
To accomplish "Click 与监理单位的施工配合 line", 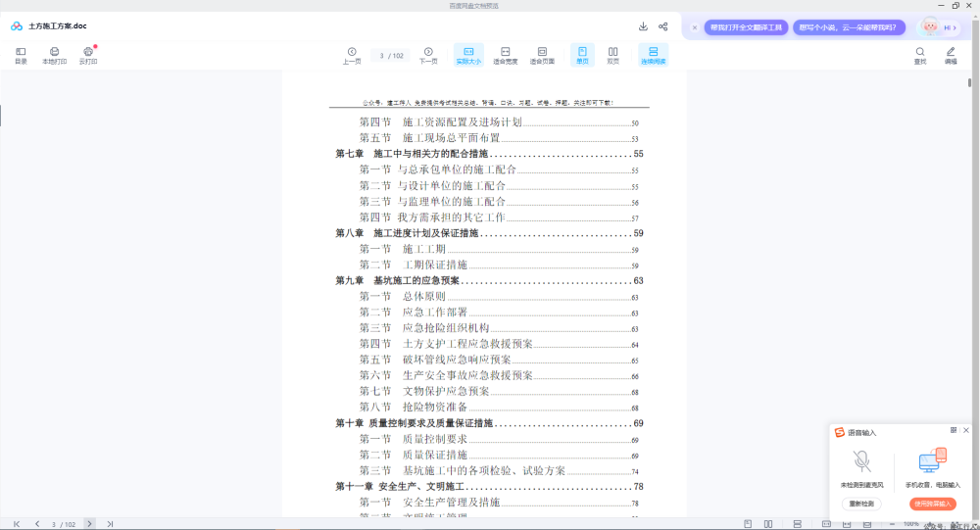I will (x=499, y=202).
